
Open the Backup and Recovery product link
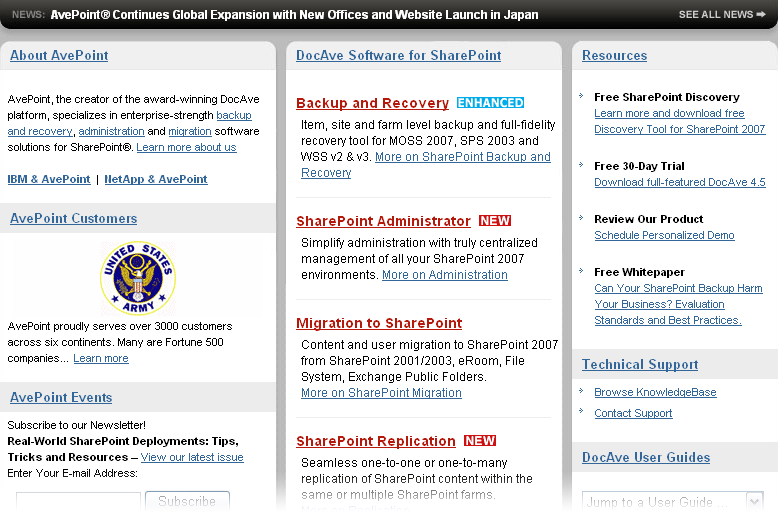[372, 103]
